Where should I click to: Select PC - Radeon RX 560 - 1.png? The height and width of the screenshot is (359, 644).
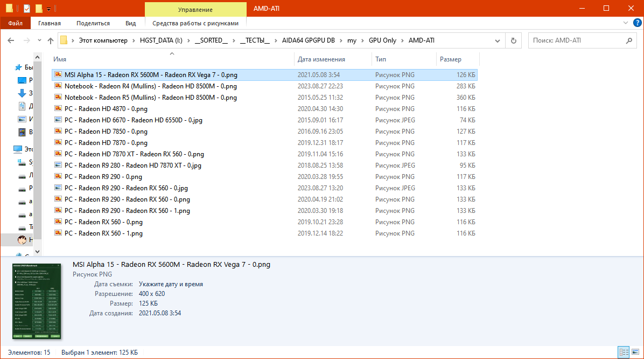coord(264,233)
